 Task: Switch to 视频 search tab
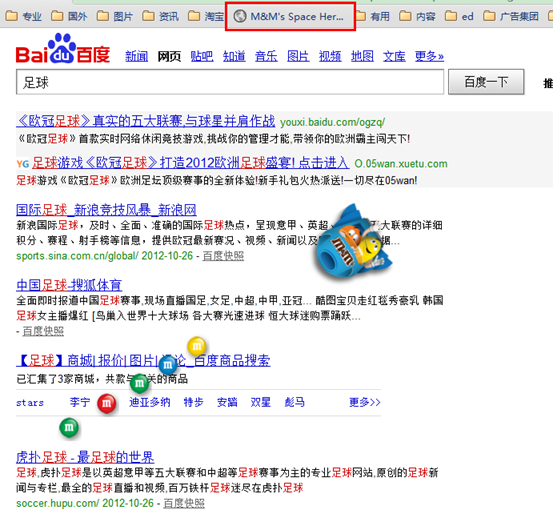(x=330, y=56)
